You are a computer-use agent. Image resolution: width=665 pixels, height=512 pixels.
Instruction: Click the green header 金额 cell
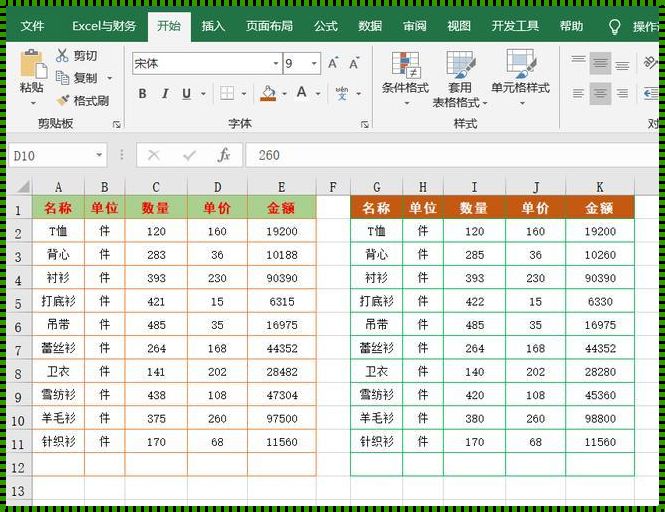[x=282, y=208]
